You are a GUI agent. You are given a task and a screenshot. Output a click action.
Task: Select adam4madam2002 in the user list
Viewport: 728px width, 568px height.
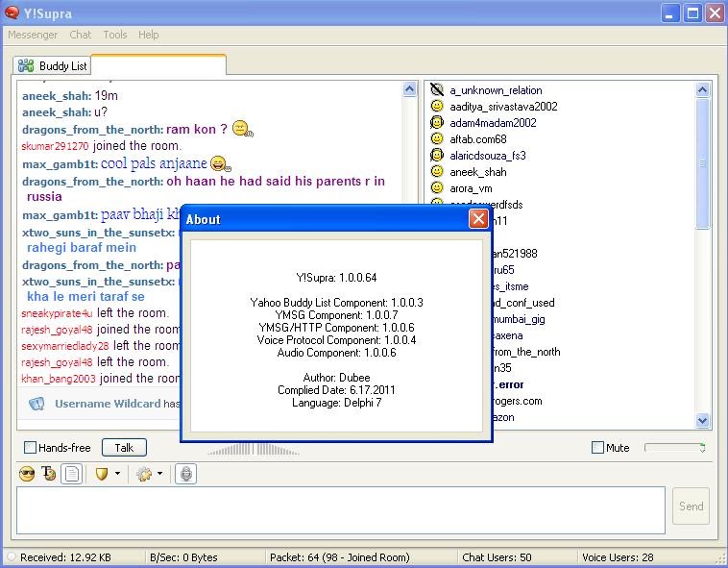[493, 123]
